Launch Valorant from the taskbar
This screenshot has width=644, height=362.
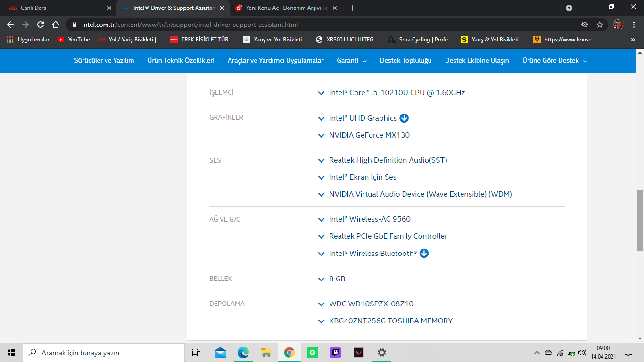point(359,353)
